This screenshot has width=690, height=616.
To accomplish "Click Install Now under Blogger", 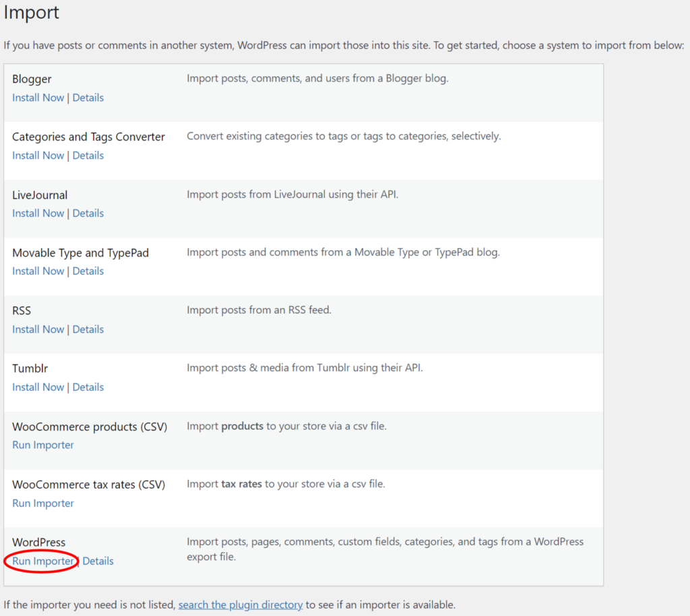I will [38, 98].
